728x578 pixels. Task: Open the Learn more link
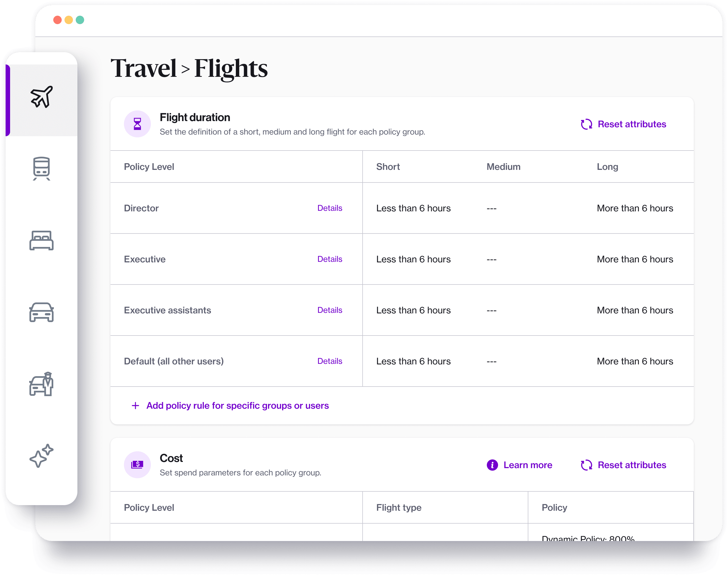tap(527, 465)
